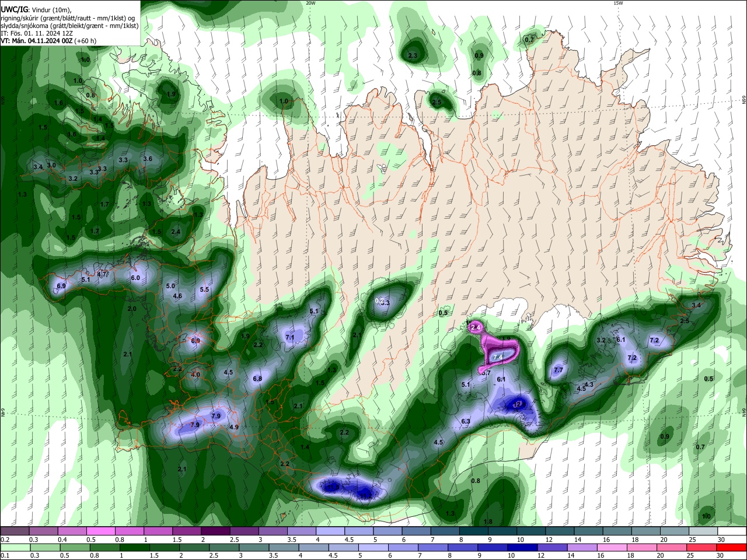Click the valid time "VT: Mán. 04.11.2024 00Z (+60 h)"

click(48, 41)
